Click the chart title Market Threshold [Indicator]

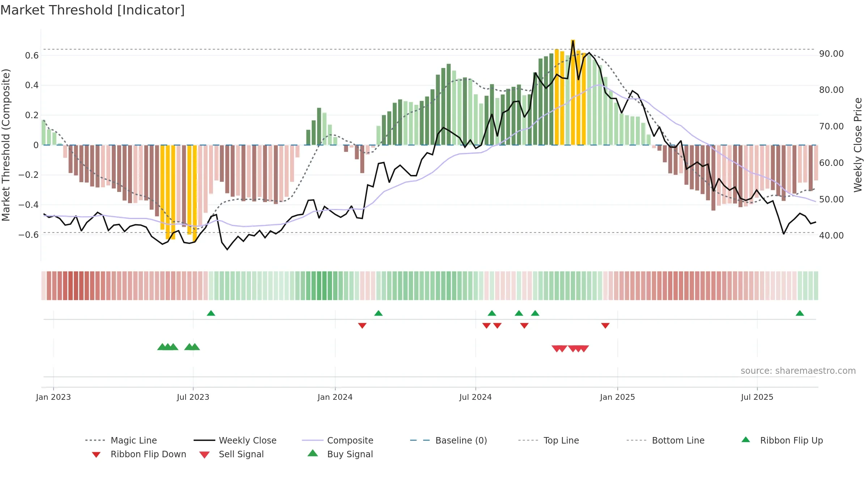93,10
